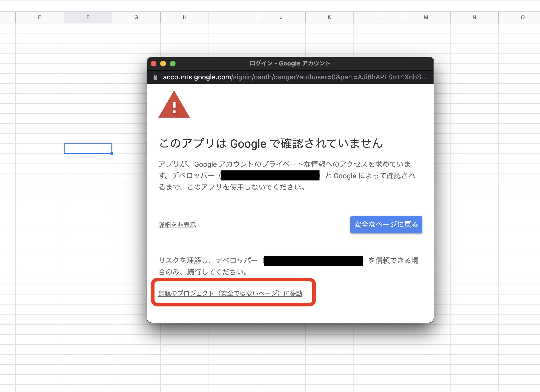Click the ログイン - Google アカウント window title
This screenshot has width=540, height=392.
click(x=290, y=63)
